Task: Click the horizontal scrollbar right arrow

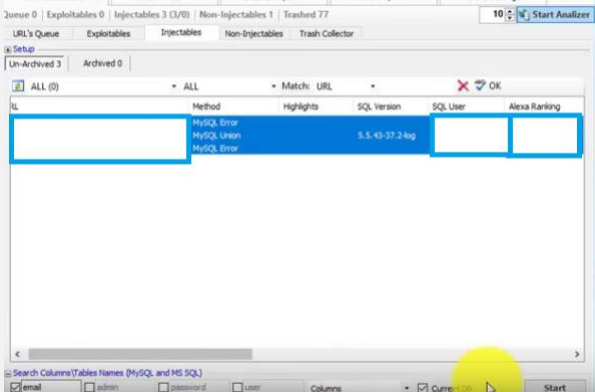Action: 577,354
